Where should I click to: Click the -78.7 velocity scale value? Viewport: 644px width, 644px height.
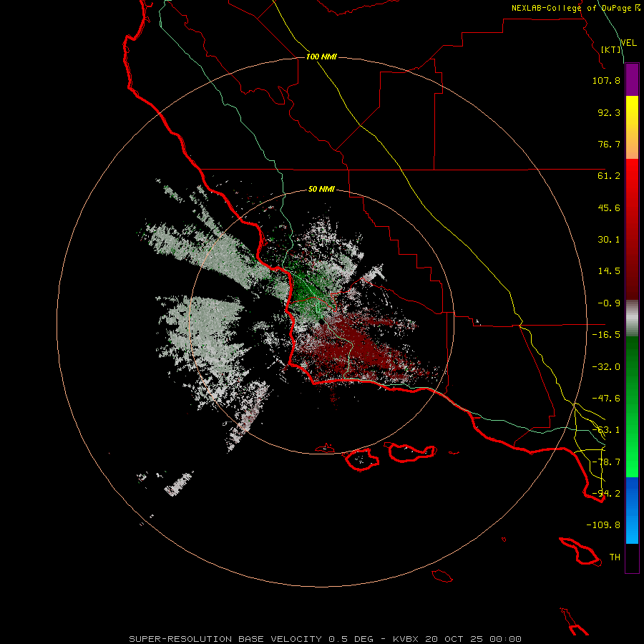pyautogui.click(x=606, y=462)
